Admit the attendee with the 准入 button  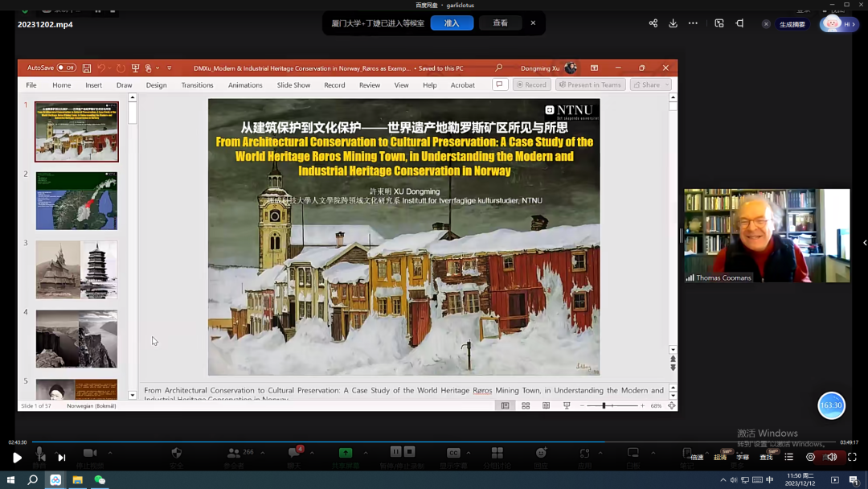[452, 23]
